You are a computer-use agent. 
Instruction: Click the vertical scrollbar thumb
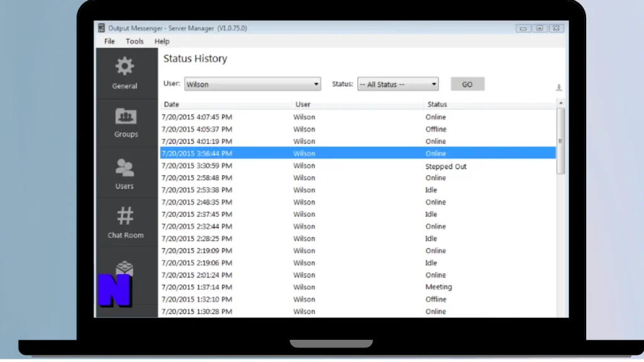[x=560, y=141]
